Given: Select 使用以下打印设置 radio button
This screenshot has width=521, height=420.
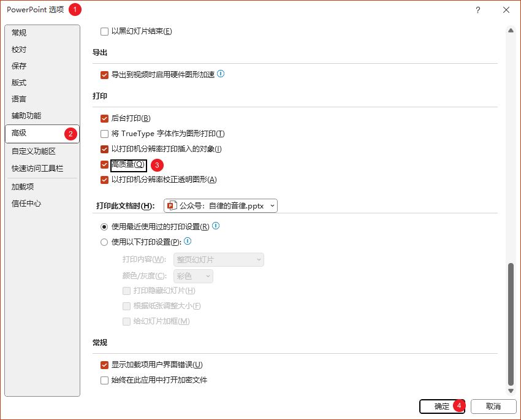Looking at the screenshot, I should coord(104,242).
